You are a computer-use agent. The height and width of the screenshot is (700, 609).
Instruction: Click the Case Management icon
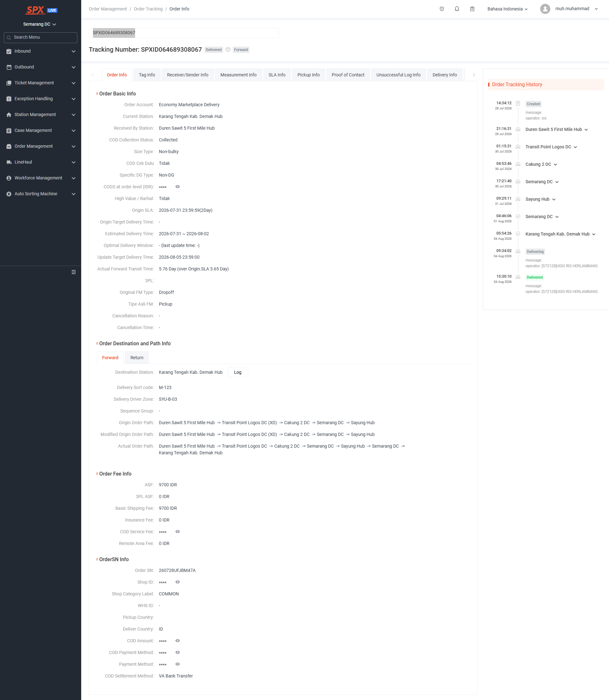pos(9,130)
